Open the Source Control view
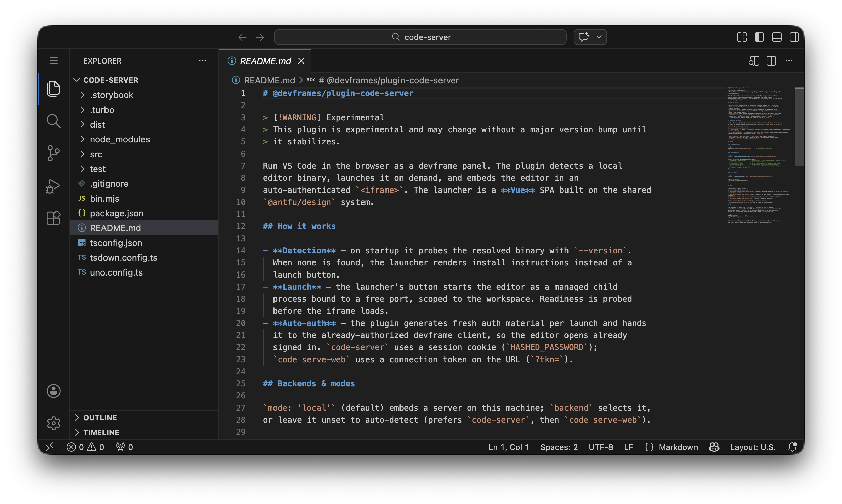This screenshot has width=842, height=504. (x=54, y=153)
